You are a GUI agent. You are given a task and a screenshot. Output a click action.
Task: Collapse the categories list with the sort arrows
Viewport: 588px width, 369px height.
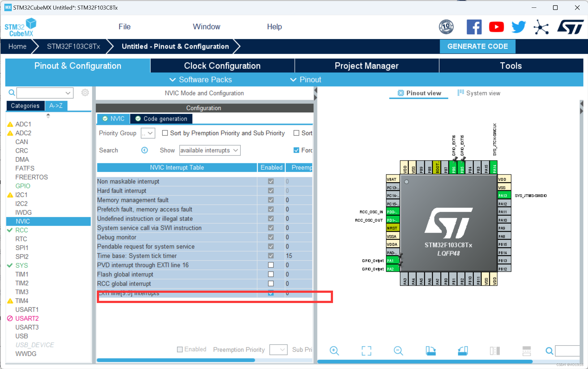[x=48, y=116]
